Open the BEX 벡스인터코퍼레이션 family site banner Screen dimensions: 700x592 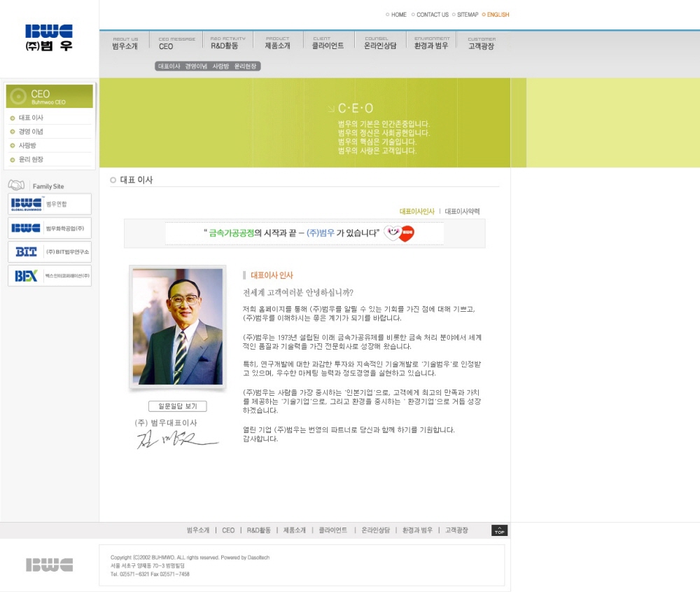point(50,275)
